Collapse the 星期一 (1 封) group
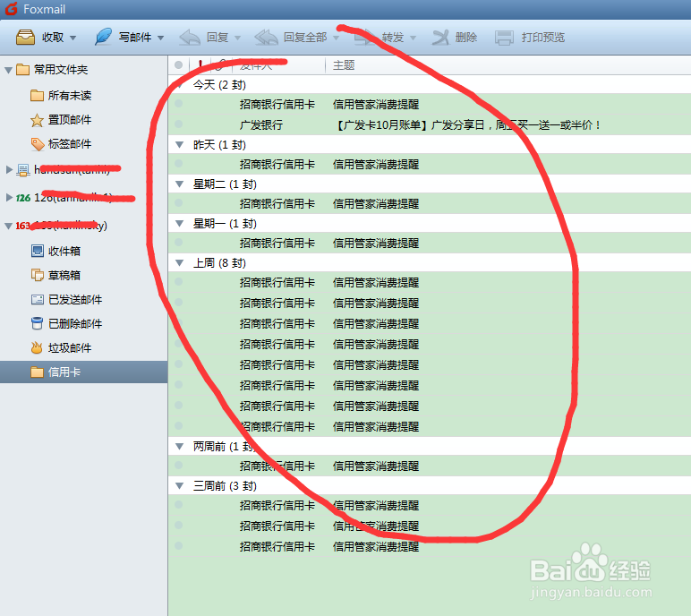Screen dimensions: 691x616 (x=179, y=224)
